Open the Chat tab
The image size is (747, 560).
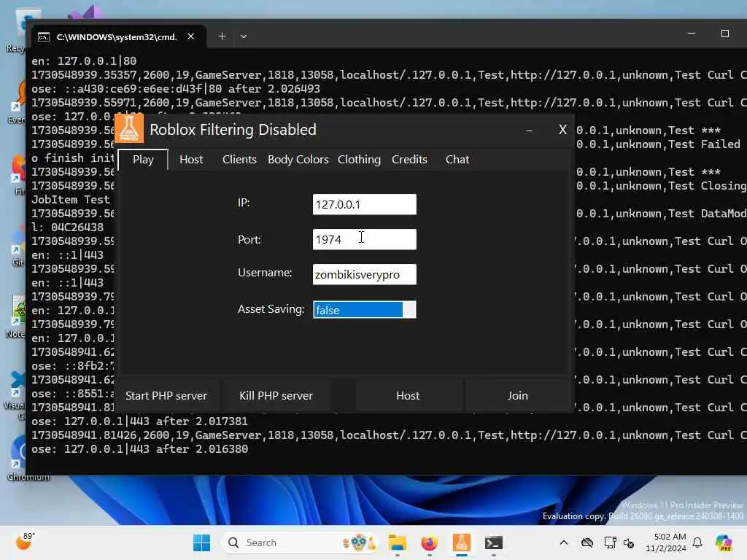(457, 160)
